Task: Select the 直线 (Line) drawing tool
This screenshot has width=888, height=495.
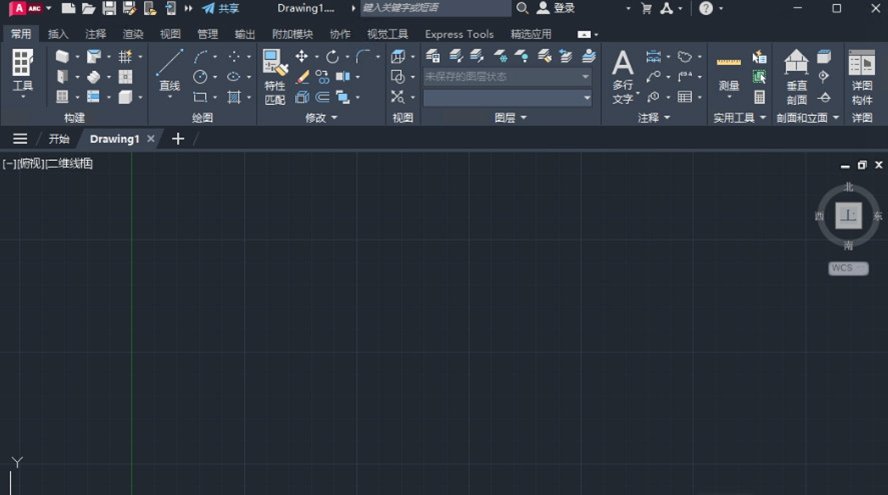Action: [x=169, y=71]
